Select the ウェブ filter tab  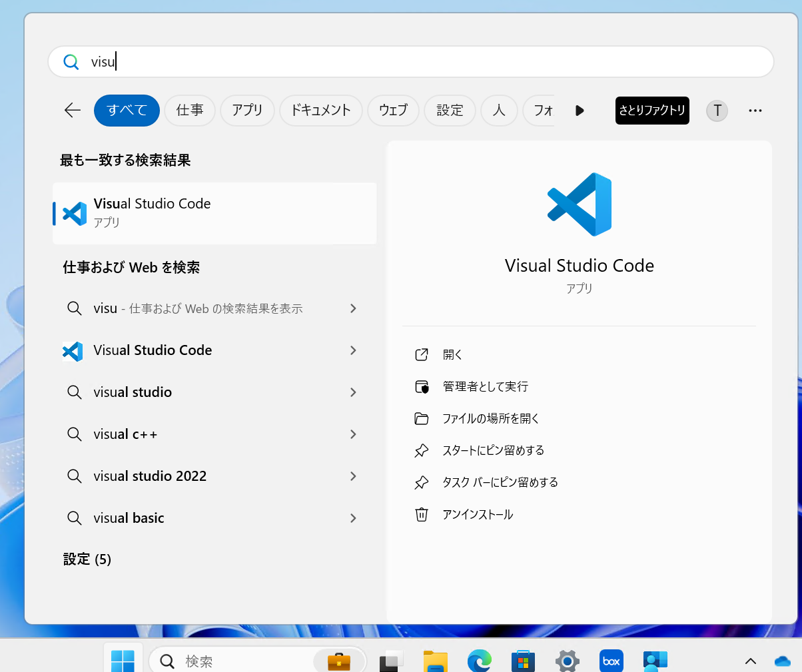point(393,111)
